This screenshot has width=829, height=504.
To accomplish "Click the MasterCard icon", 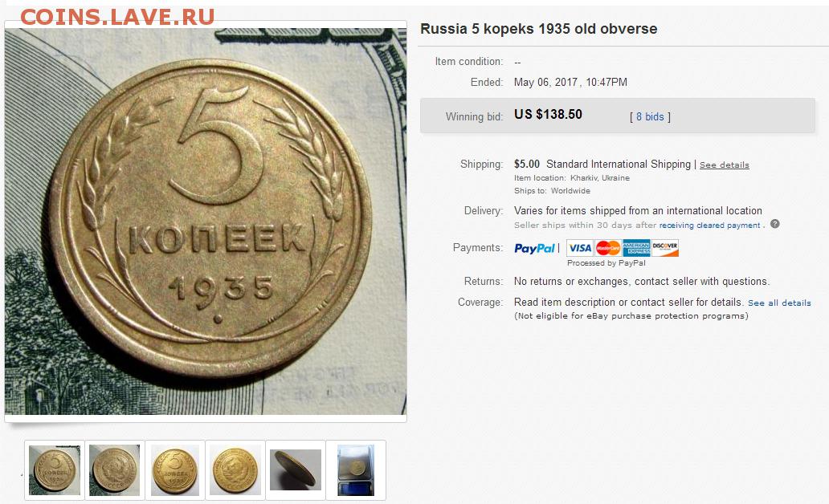I will coord(608,248).
